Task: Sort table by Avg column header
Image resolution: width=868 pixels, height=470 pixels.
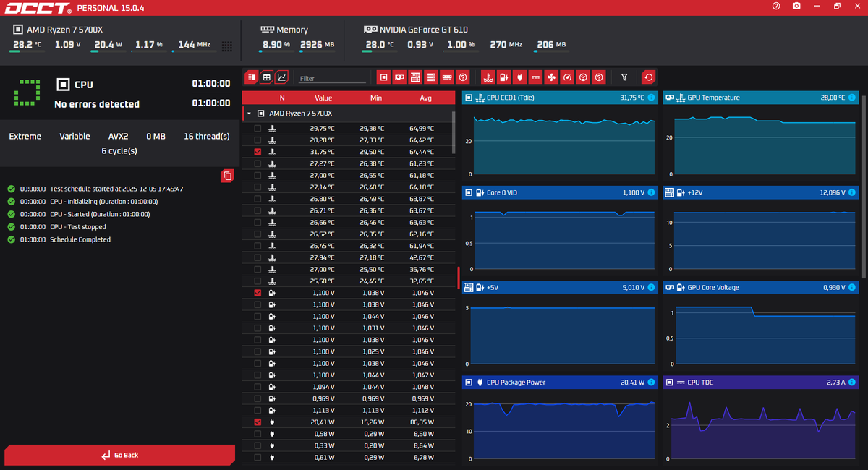Action: (425, 98)
